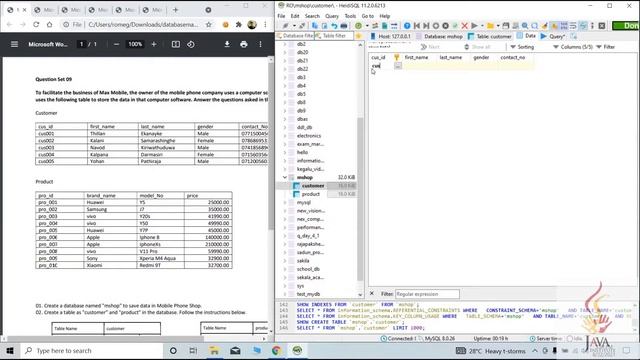Expand the electronics database node
The height and width of the screenshot is (360, 640).
click(285, 136)
